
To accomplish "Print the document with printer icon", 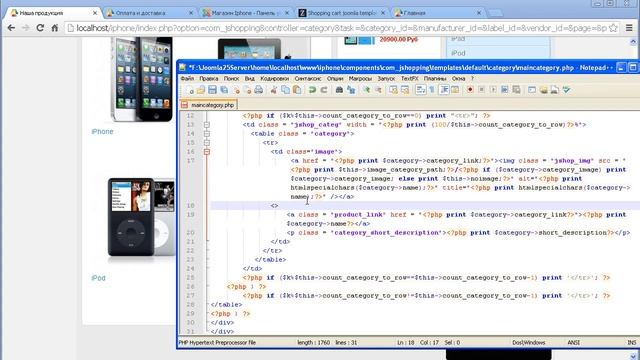I will pyautogui.click(x=258, y=90).
